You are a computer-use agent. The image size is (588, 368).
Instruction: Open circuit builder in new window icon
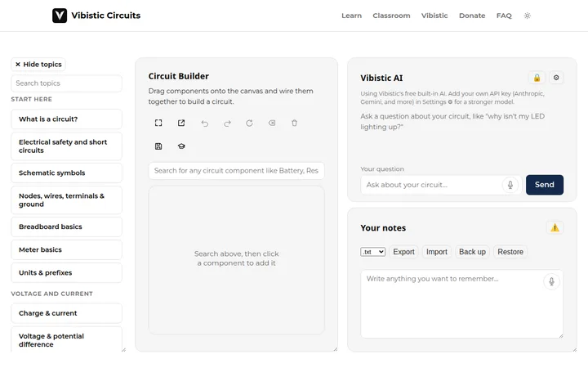[x=181, y=123]
